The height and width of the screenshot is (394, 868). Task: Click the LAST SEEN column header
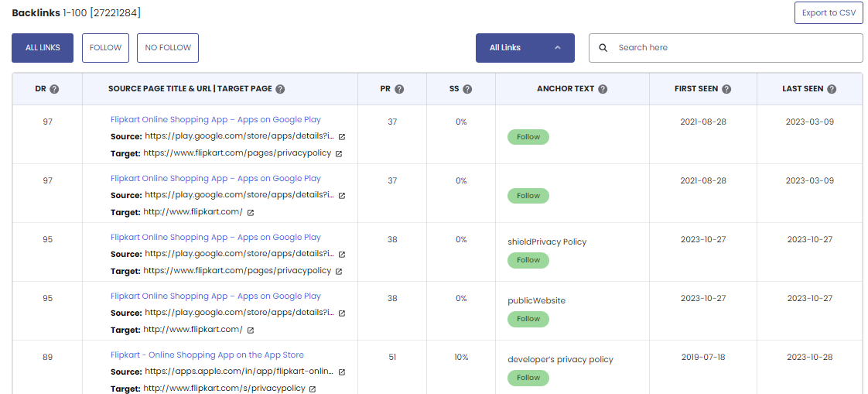click(x=803, y=89)
